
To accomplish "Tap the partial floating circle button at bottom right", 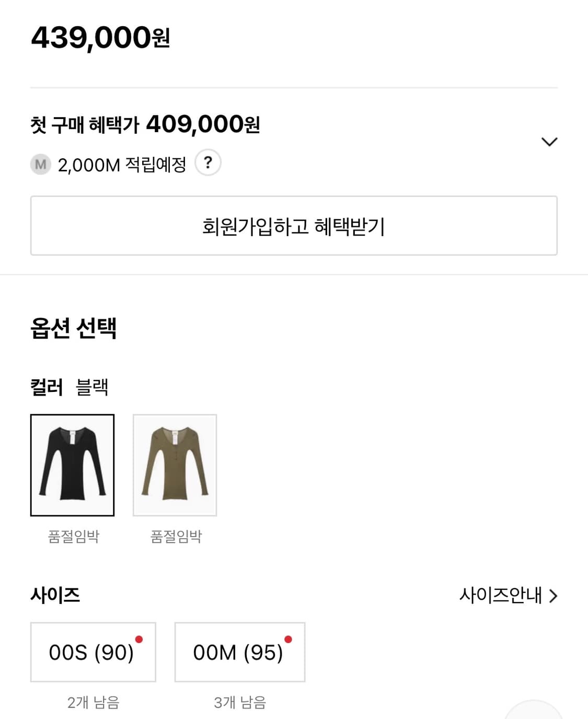I will pyautogui.click(x=533, y=711).
